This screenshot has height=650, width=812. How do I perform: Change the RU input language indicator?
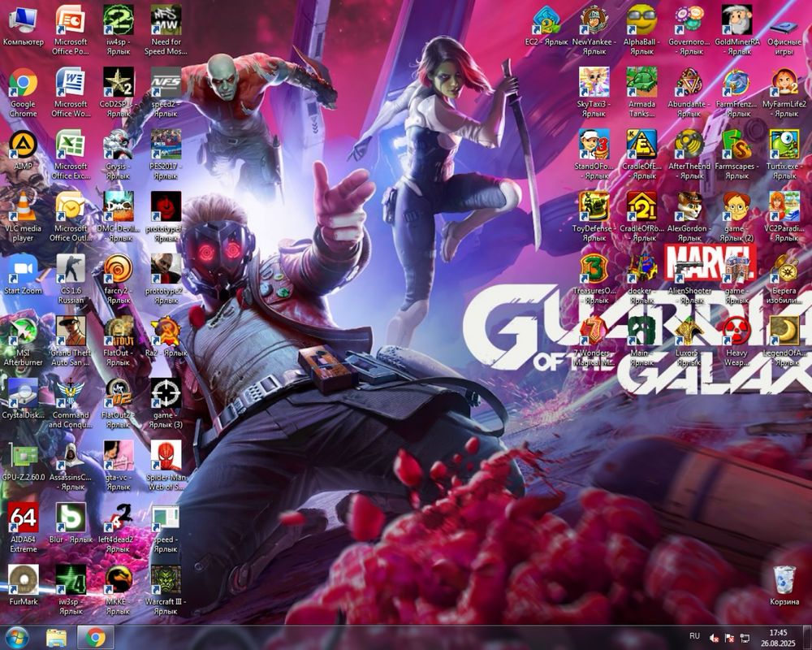click(x=694, y=636)
